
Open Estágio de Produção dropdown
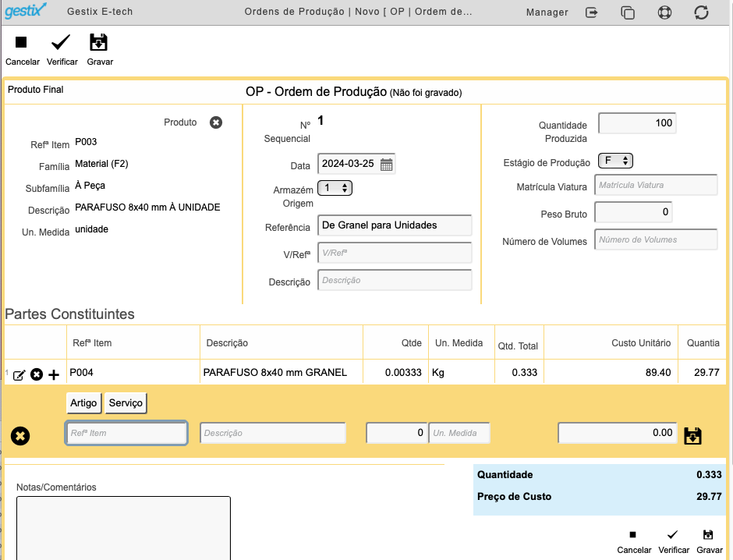point(615,161)
